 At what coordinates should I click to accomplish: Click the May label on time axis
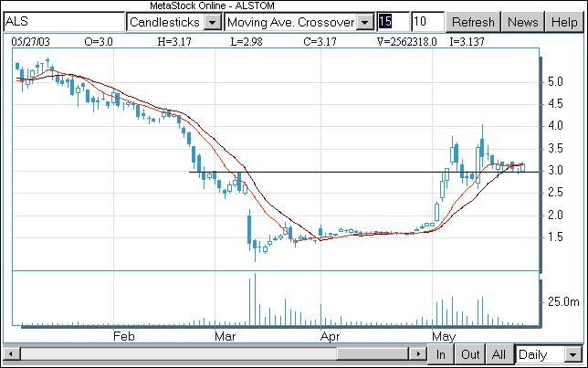(x=444, y=336)
